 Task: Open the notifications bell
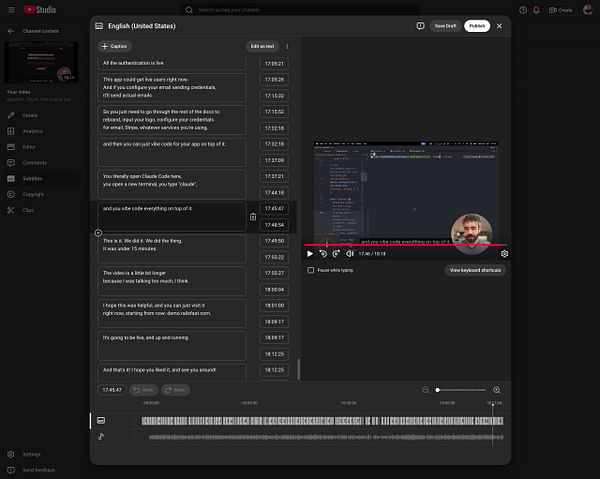536,10
